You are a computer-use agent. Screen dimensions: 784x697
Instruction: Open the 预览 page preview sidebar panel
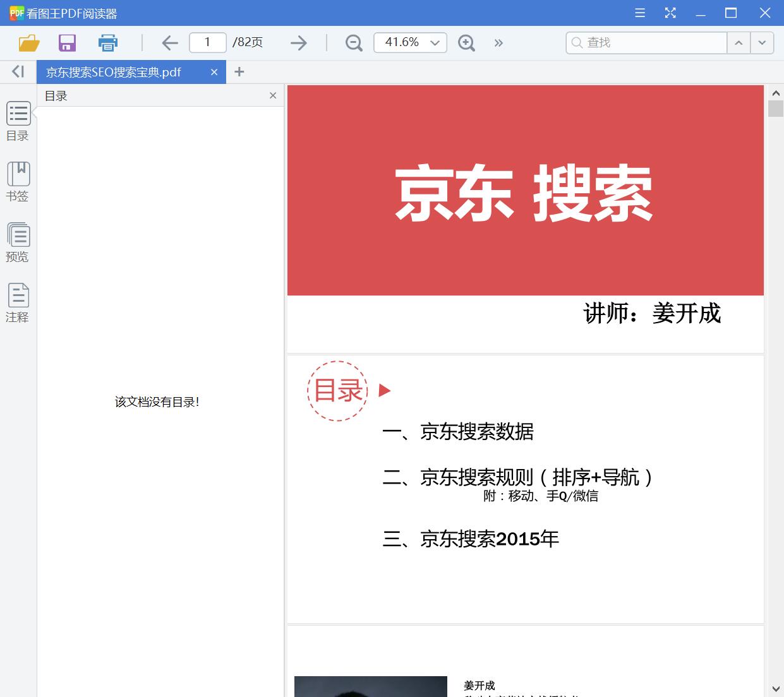(18, 242)
